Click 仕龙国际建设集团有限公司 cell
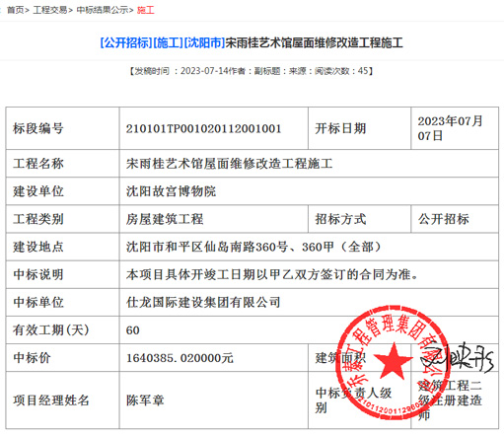 309,302
